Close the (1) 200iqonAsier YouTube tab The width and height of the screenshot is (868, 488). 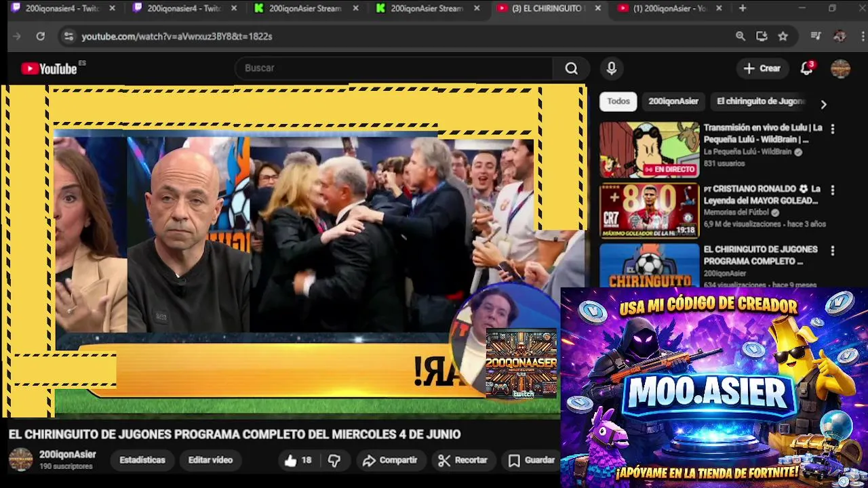pyautogui.click(x=719, y=8)
